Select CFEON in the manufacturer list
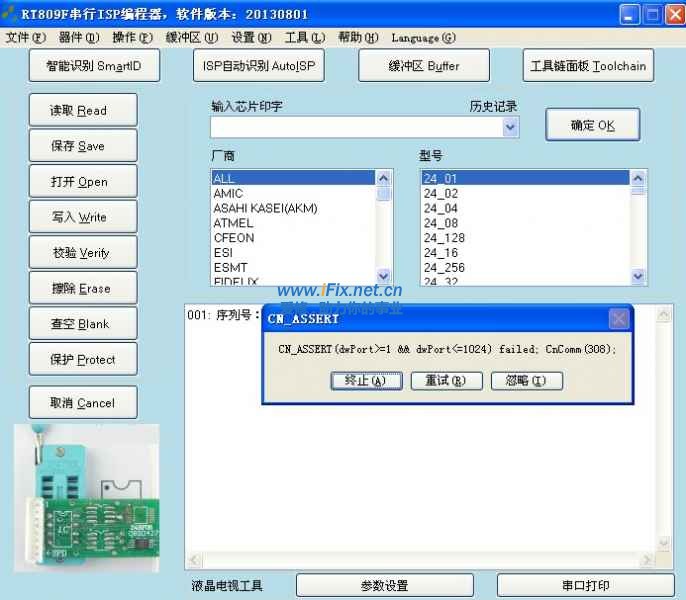This screenshot has width=686, height=600. coord(293,238)
